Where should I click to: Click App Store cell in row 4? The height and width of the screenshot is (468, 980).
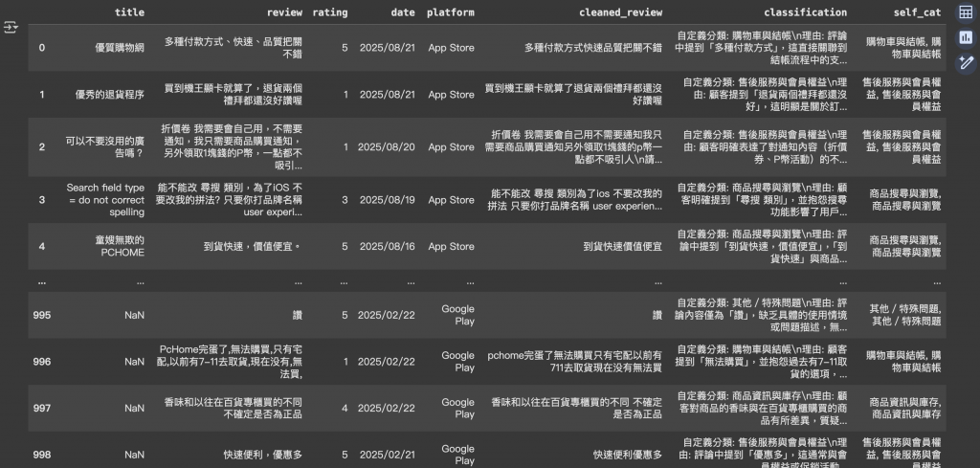[452, 246]
